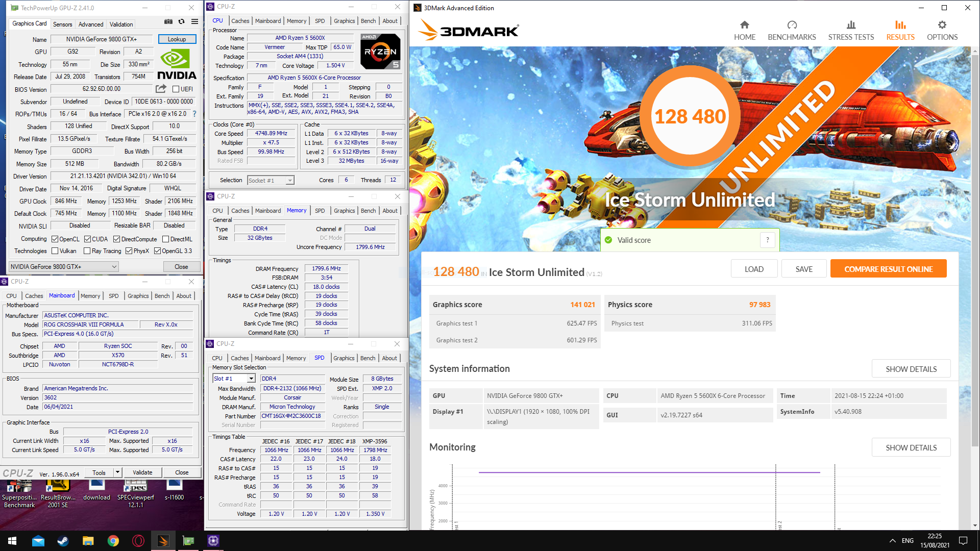Toggle PhysX checkbox in GPU-Z
Image resolution: width=980 pixels, height=551 pixels.
pos(129,251)
